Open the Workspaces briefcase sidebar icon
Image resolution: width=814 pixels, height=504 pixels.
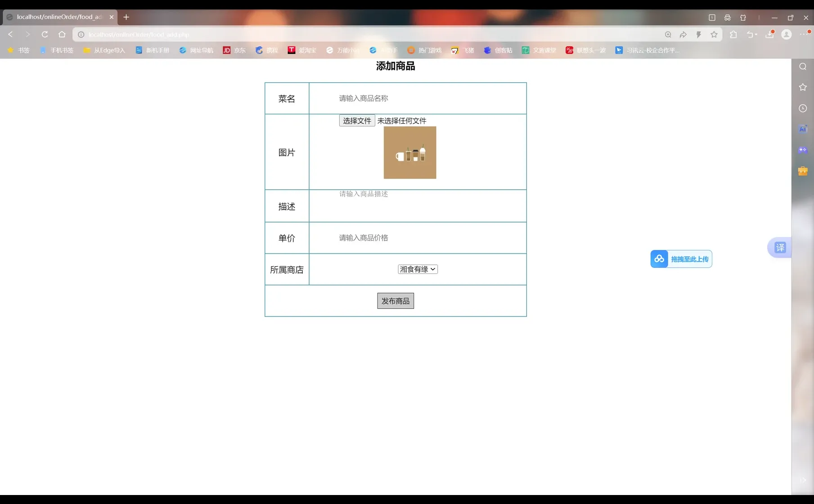(803, 171)
